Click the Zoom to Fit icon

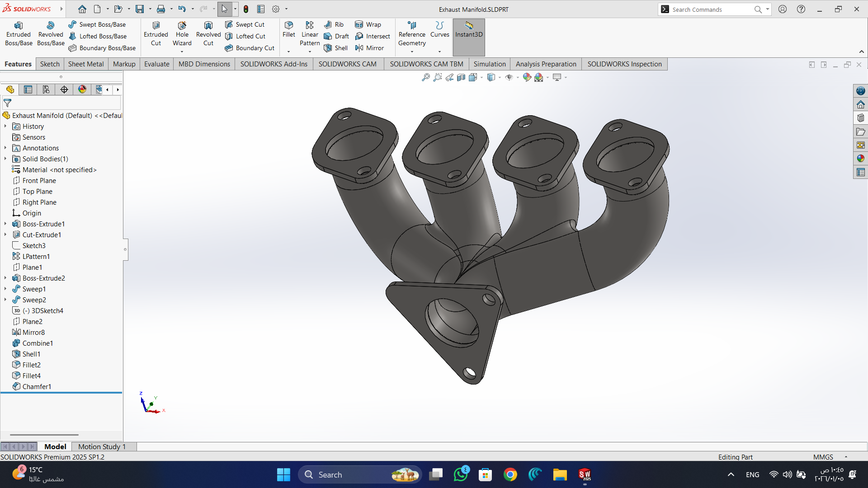click(425, 77)
